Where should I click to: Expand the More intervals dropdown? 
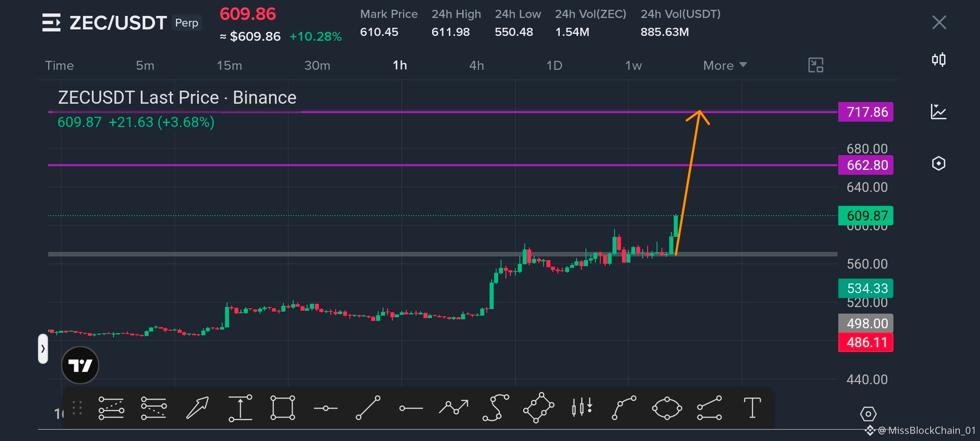click(x=725, y=65)
